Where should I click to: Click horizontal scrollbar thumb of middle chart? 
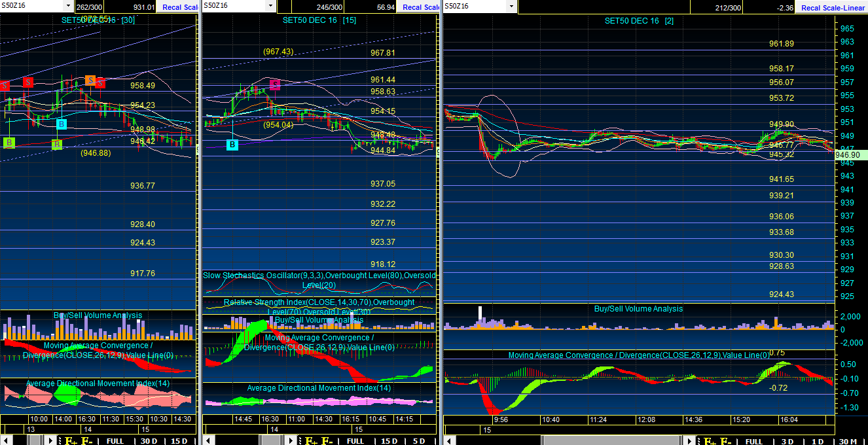(x=270, y=440)
